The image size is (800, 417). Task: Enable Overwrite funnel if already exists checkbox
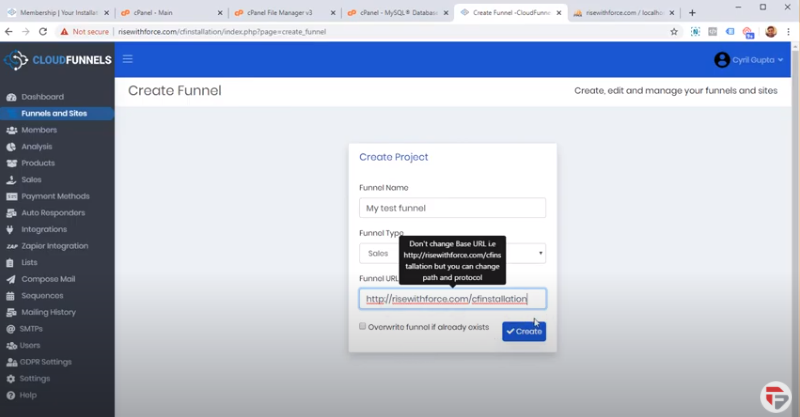click(363, 326)
